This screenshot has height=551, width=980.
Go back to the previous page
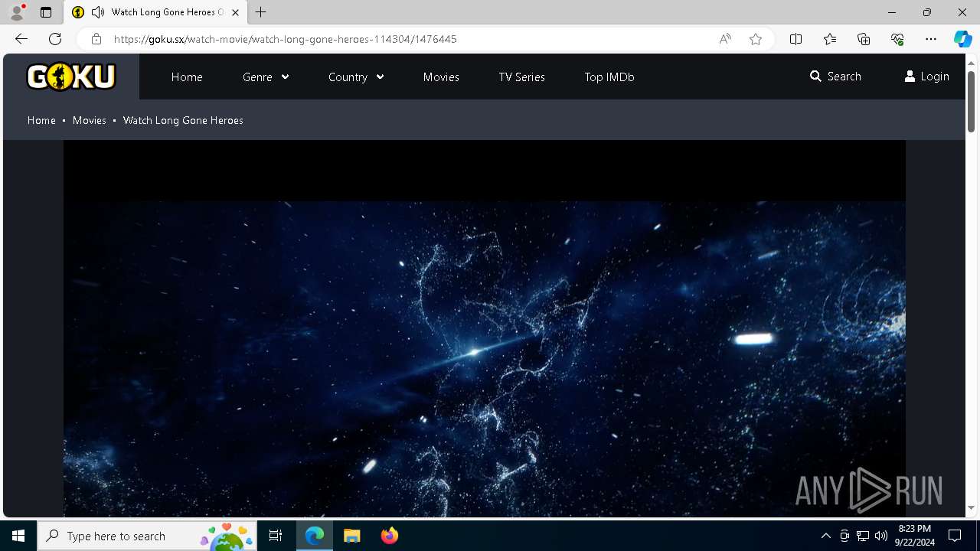point(21,39)
